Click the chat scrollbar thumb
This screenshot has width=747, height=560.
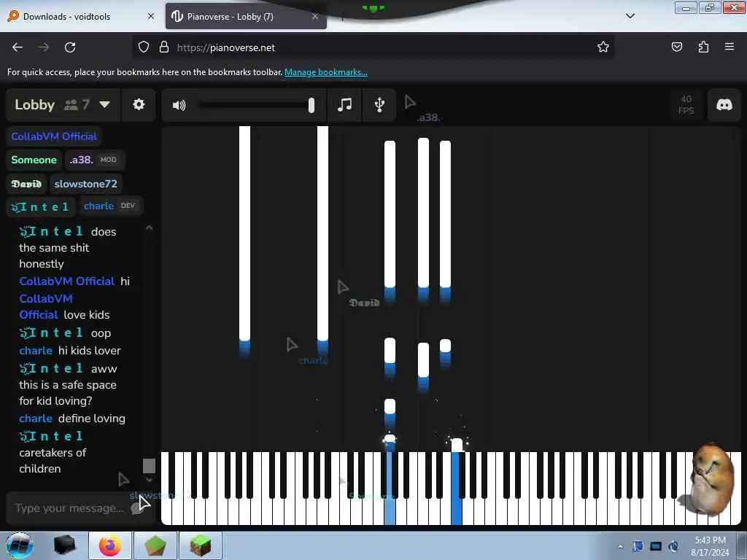pos(149,466)
